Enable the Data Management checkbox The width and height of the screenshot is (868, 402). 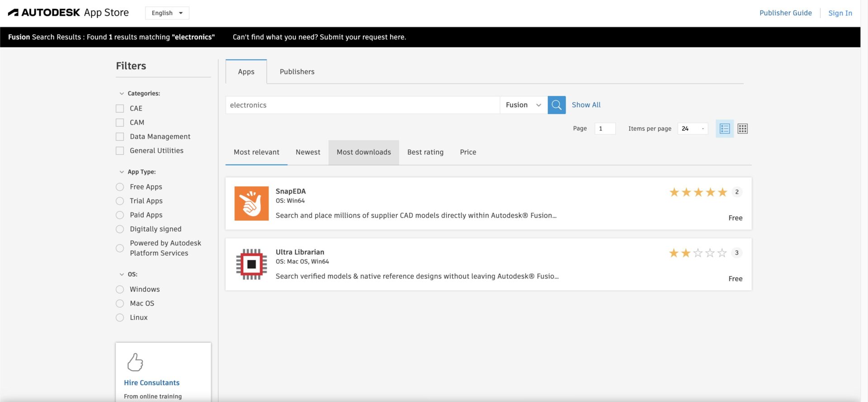120,137
